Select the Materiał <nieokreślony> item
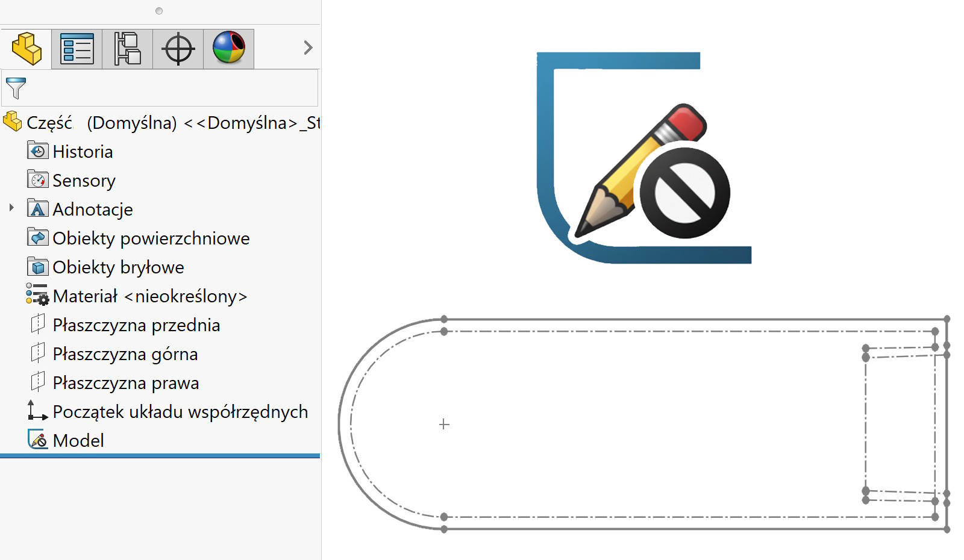964x560 pixels. (x=149, y=296)
